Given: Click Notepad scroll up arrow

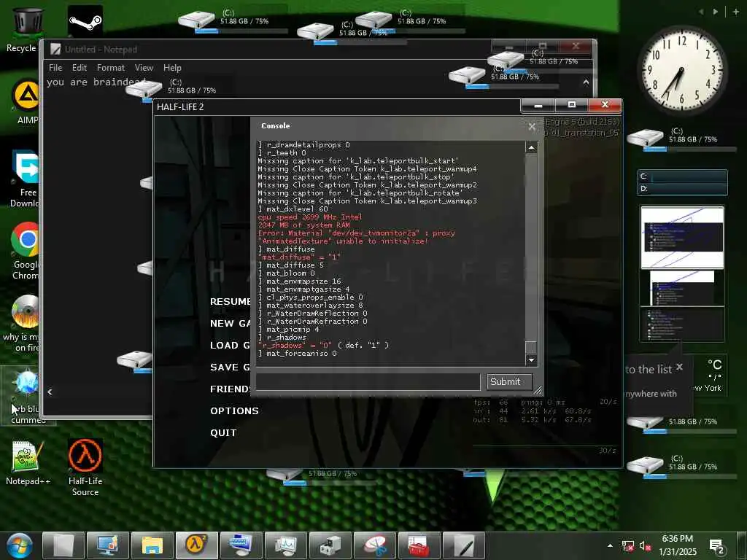Looking at the screenshot, I should pos(586,82).
